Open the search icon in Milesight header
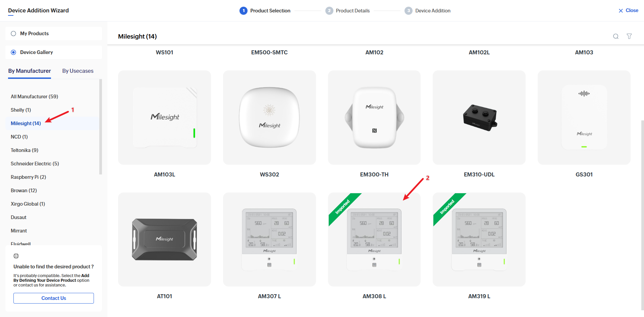Image resolution: width=644 pixels, height=317 pixels. click(616, 36)
